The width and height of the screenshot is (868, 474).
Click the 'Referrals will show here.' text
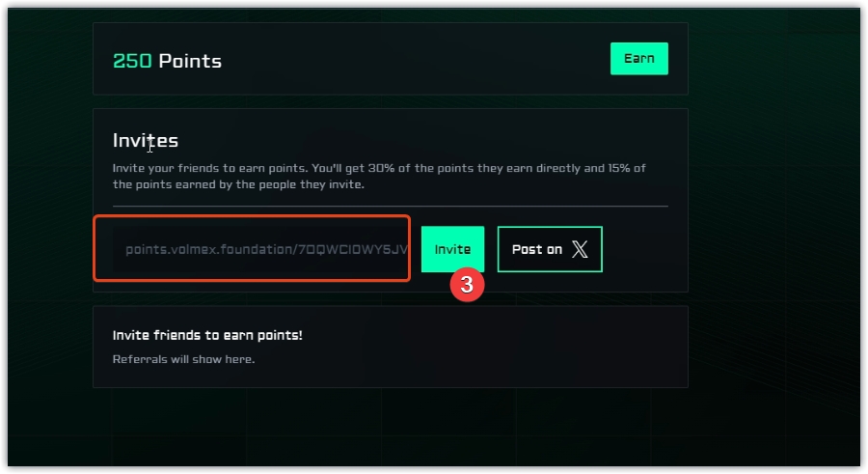point(183,359)
